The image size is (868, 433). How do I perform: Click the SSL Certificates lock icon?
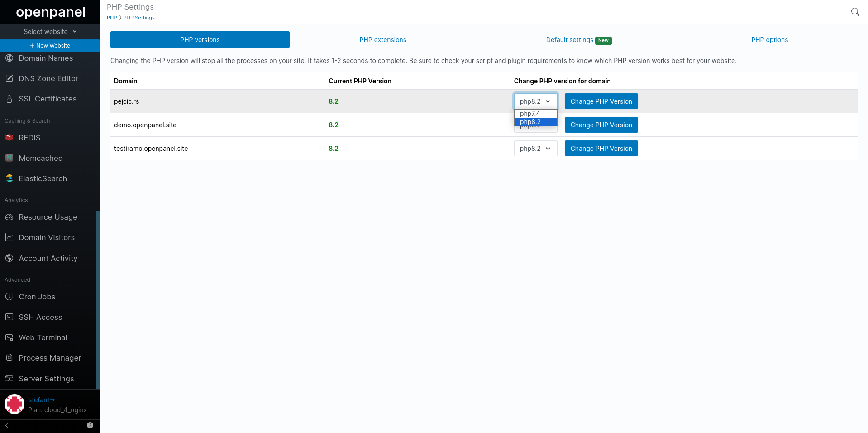9,99
